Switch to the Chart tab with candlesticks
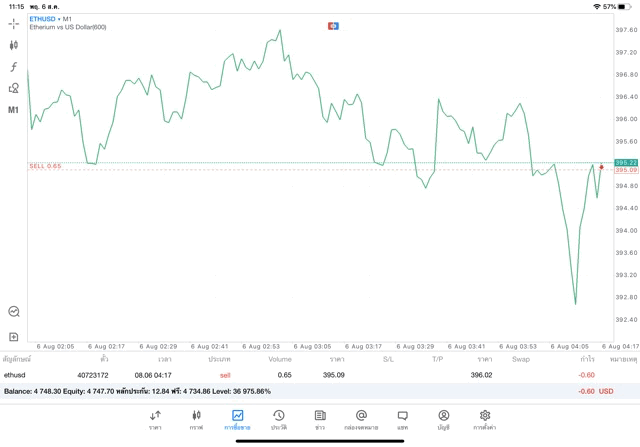Viewport: 640px width, 447px height. point(196,419)
